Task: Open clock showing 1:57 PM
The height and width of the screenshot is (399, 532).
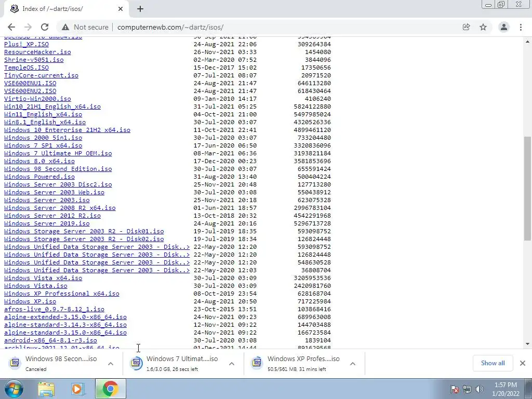Action: pos(506,389)
